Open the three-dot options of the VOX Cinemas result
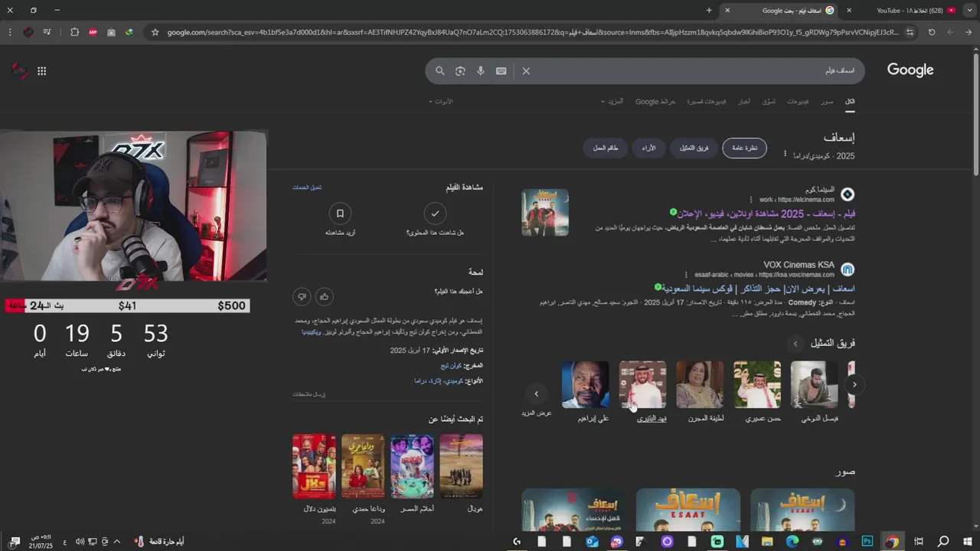The image size is (980, 551). click(x=686, y=275)
